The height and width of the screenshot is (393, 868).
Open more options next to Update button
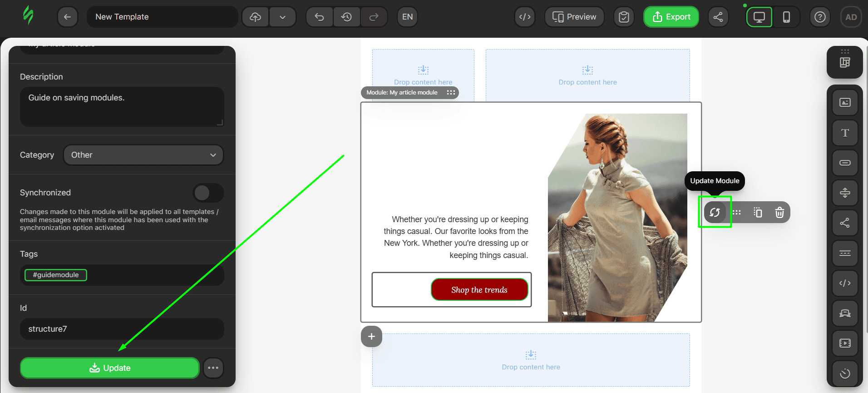pos(213,368)
